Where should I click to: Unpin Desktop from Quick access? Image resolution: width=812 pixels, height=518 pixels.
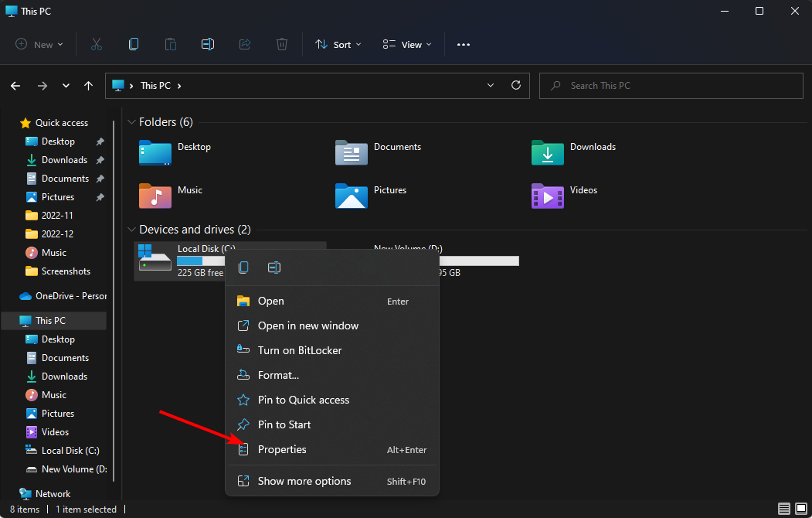pos(100,141)
